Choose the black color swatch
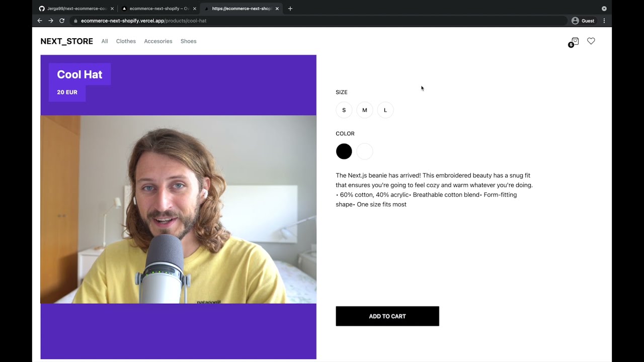Viewport: 644px width, 362px height. [x=344, y=151]
